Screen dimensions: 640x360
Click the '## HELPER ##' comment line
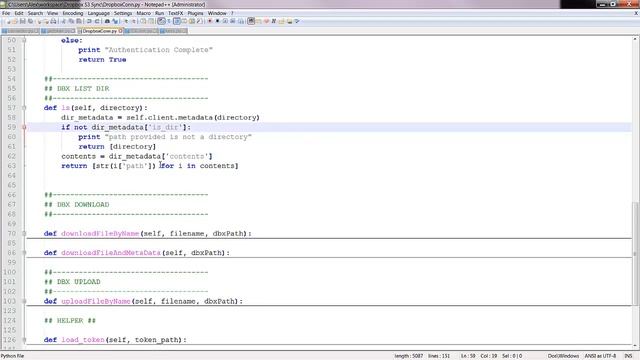click(x=70, y=321)
